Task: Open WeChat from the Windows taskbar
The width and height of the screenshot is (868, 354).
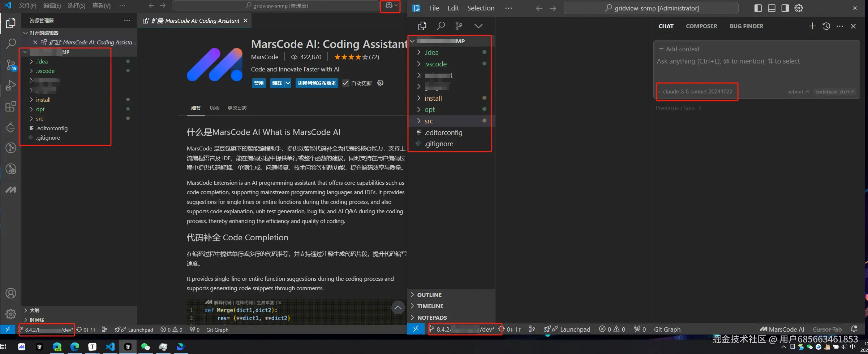Action: [x=145, y=347]
